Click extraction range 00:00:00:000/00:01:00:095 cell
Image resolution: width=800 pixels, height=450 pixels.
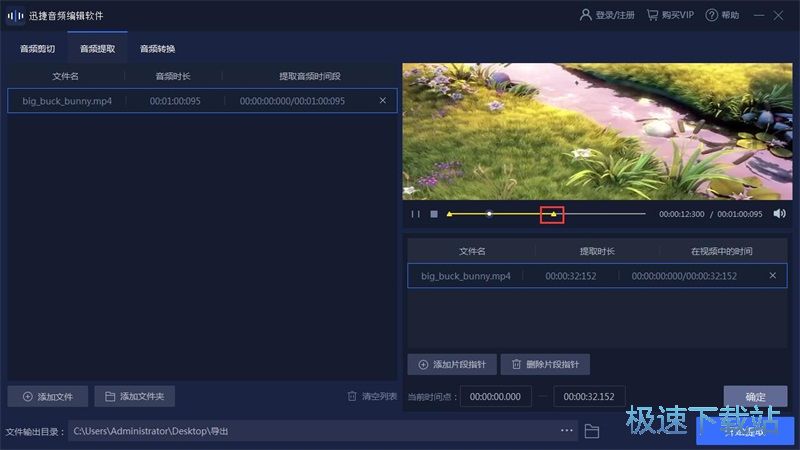pyautogui.click(x=292, y=101)
